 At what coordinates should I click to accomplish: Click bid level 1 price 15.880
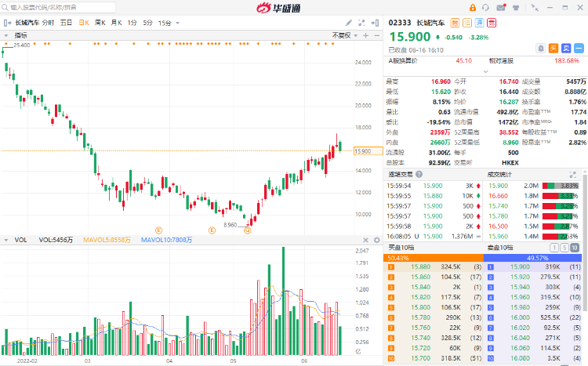pyautogui.click(x=421, y=267)
